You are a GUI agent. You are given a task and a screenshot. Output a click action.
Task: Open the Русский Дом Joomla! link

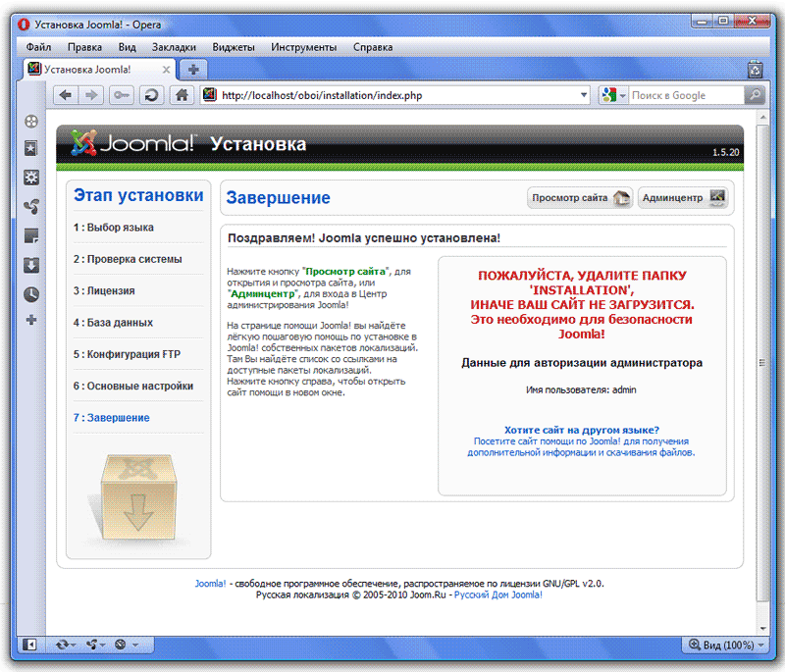[497, 594]
